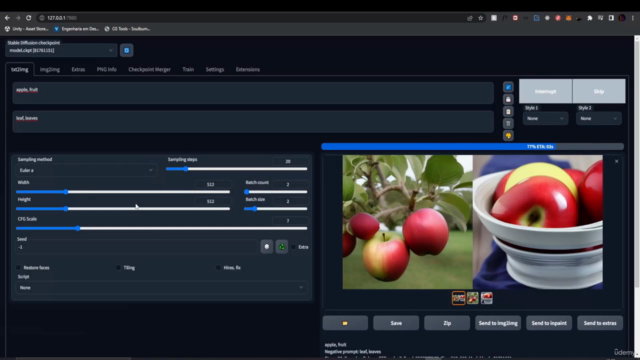Open the CG Tools bookmark

[127, 29]
